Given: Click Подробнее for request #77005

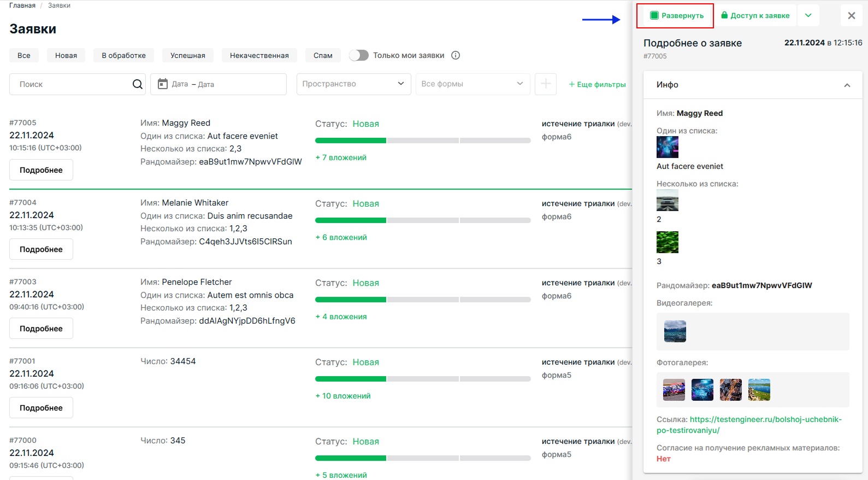Looking at the screenshot, I should point(41,170).
